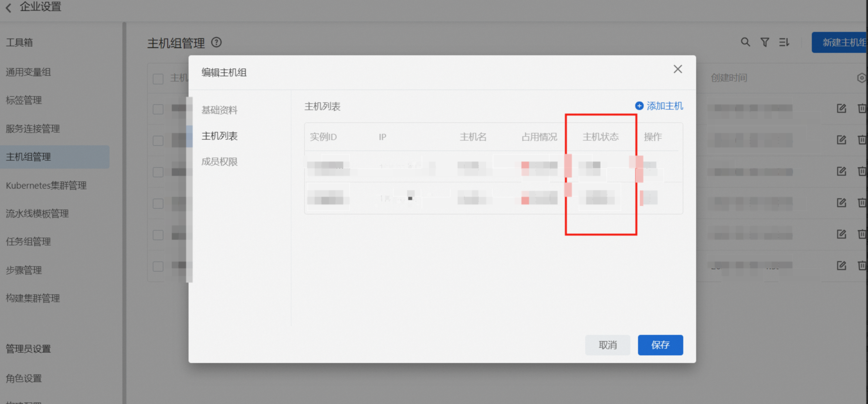Open search in host group toolbar
Screen dimensions: 868x404
click(x=746, y=42)
